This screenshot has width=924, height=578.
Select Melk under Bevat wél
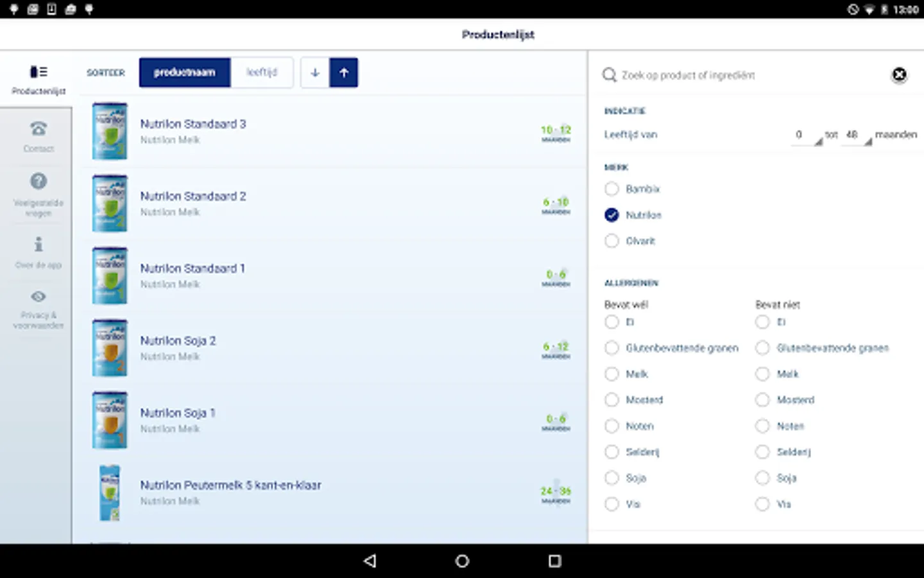tap(612, 374)
